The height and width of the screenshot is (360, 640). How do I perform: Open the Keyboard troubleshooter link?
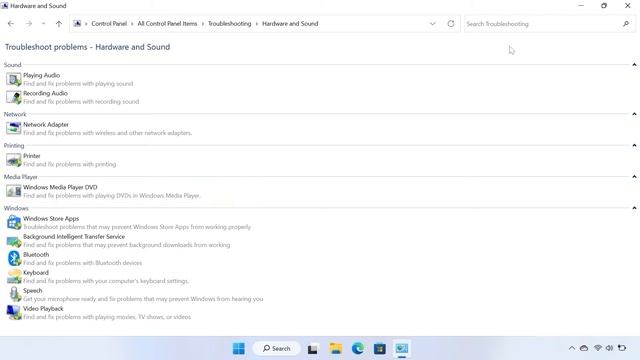(x=36, y=273)
